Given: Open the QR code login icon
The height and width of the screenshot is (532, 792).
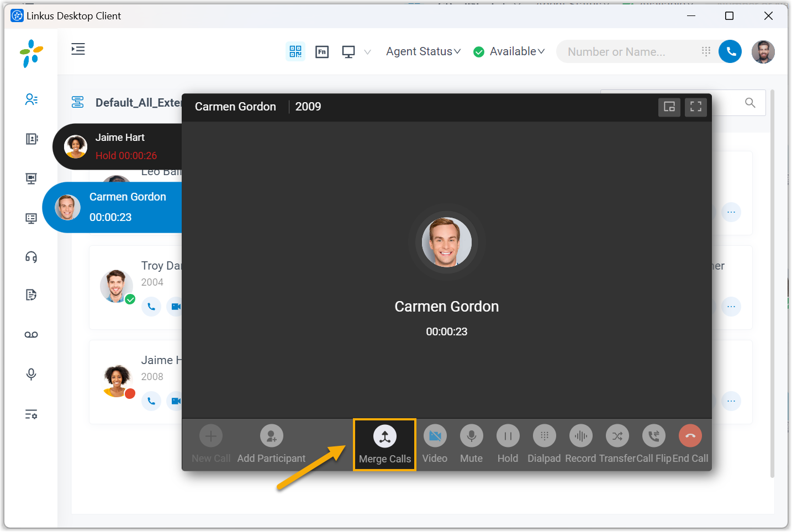Looking at the screenshot, I should (295, 51).
